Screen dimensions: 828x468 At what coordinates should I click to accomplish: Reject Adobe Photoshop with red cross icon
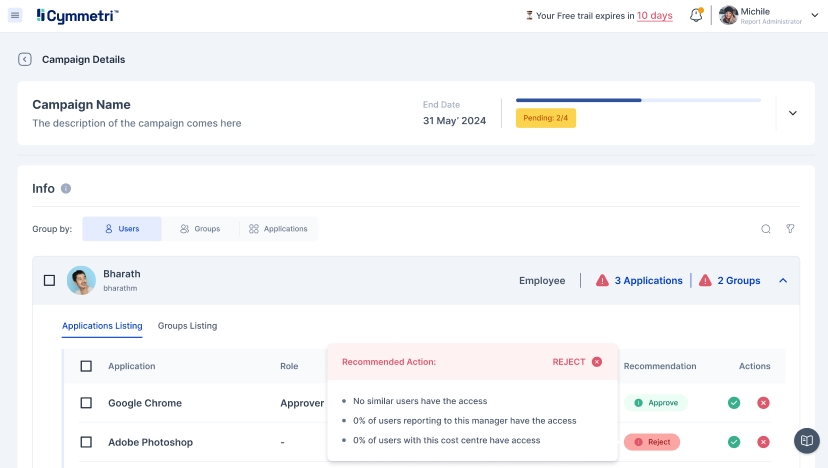point(763,442)
